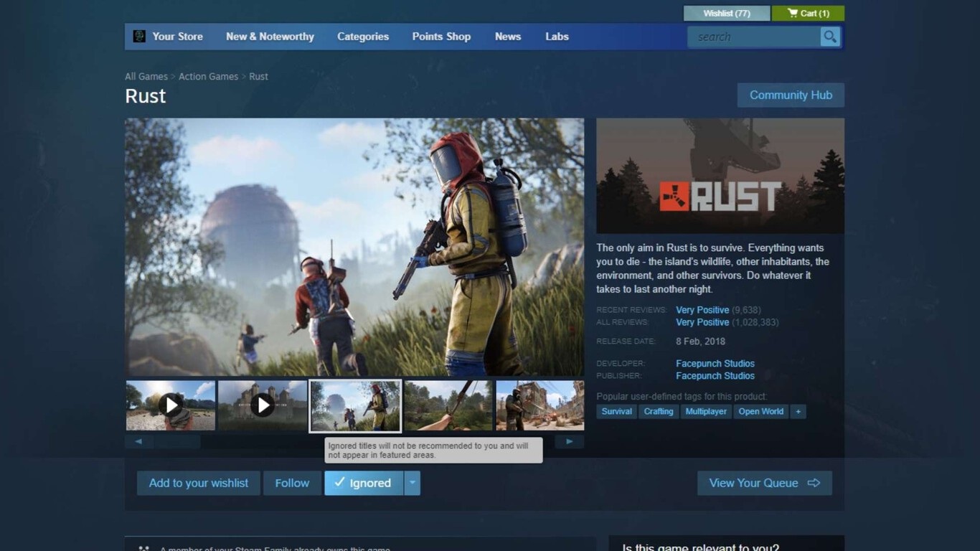Viewport: 980px width, 551px height.
Task: Select the Survival tag
Action: [x=617, y=412]
